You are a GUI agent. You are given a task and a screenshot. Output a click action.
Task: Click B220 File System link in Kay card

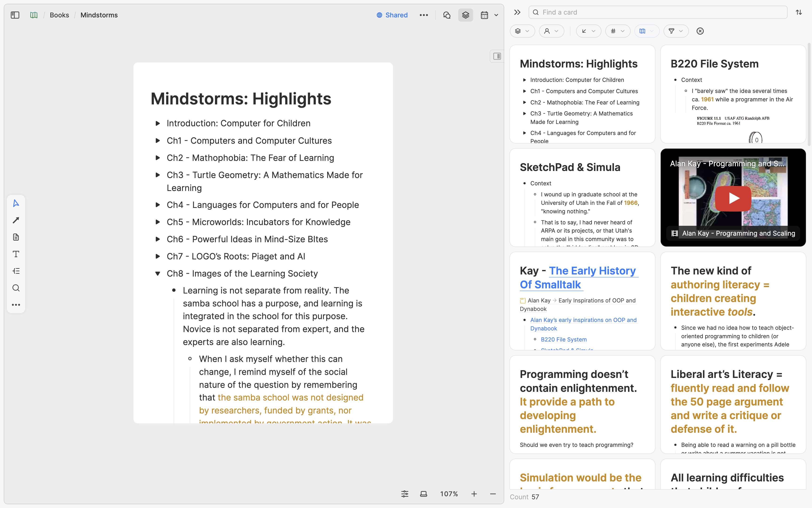[x=564, y=339]
